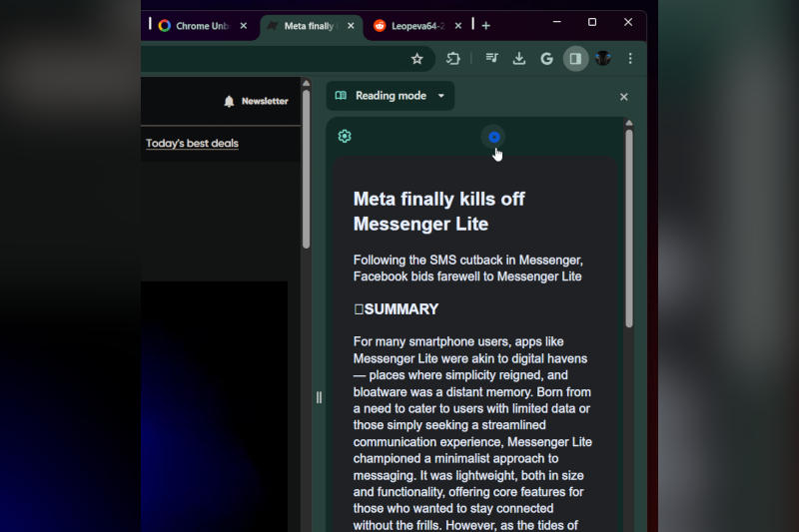Open the media controls icon
799x532 pixels.
click(491, 59)
